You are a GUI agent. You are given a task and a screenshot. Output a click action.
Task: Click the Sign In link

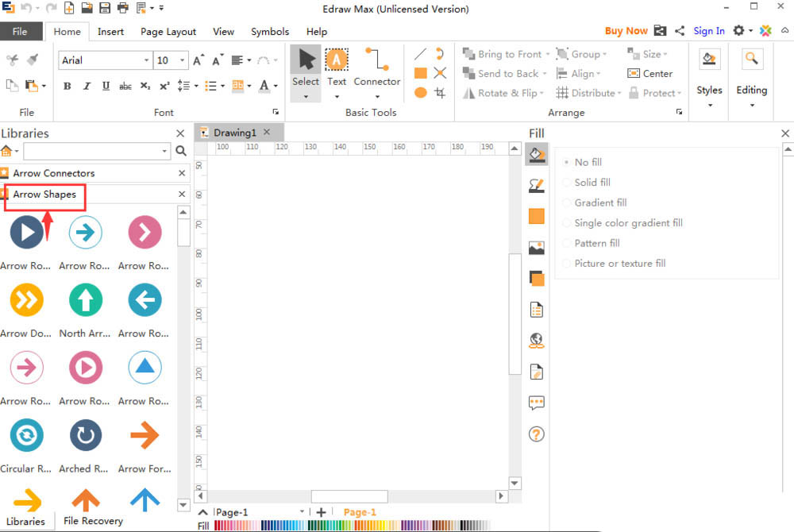(x=708, y=31)
